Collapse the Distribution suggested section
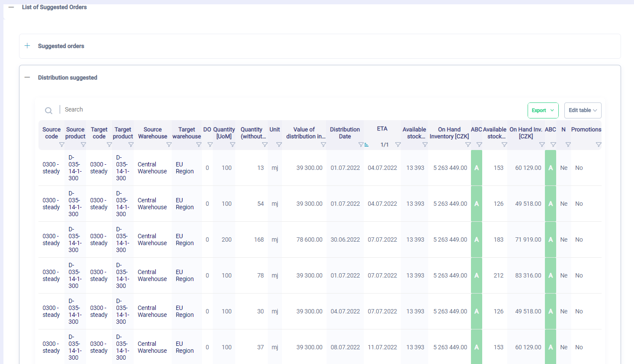634x364 pixels. pos(28,77)
